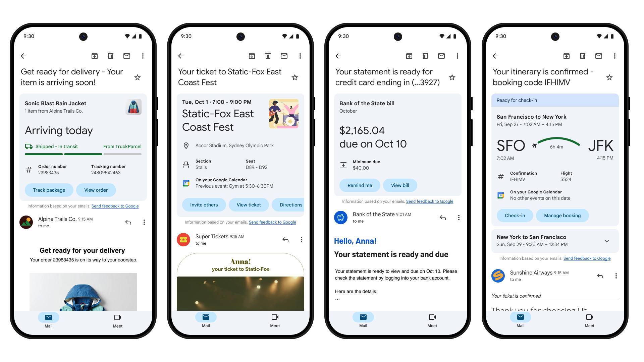644x362 pixels.
Task: Click the Check-in button
Action: click(514, 215)
